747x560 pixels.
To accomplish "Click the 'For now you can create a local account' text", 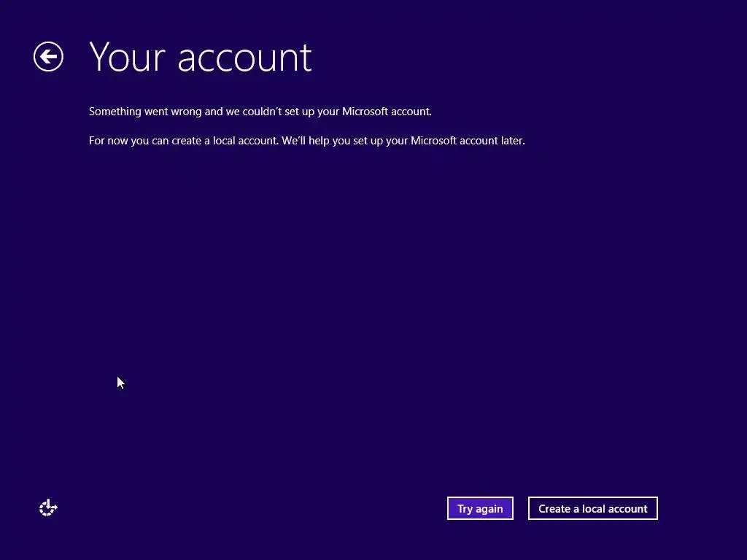I will pos(307,141).
